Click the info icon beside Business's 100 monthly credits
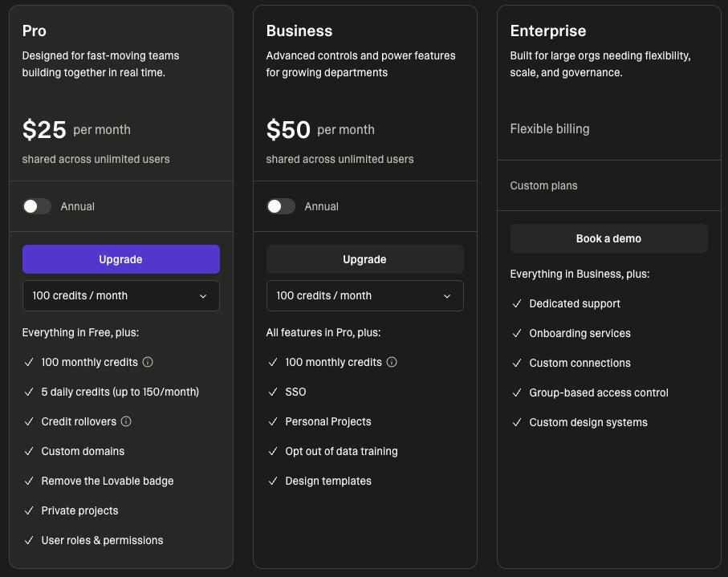728x577 pixels. pos(392,362)
